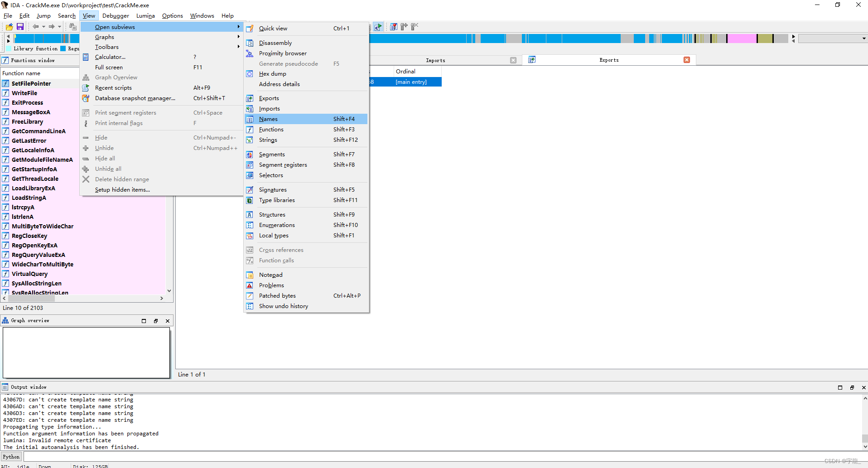Open the Patched bytes subview

pyautogui.click(x=306, y=296)
